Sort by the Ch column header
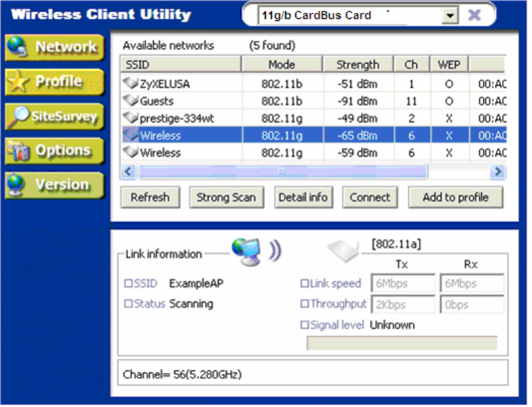This screenshot has height=407, width=532. pyautogui.click(x=412, y=64)
